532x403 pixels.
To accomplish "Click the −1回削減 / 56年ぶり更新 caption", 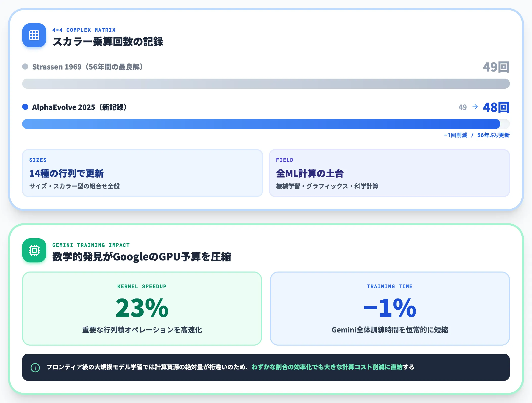I will (477, 135).
